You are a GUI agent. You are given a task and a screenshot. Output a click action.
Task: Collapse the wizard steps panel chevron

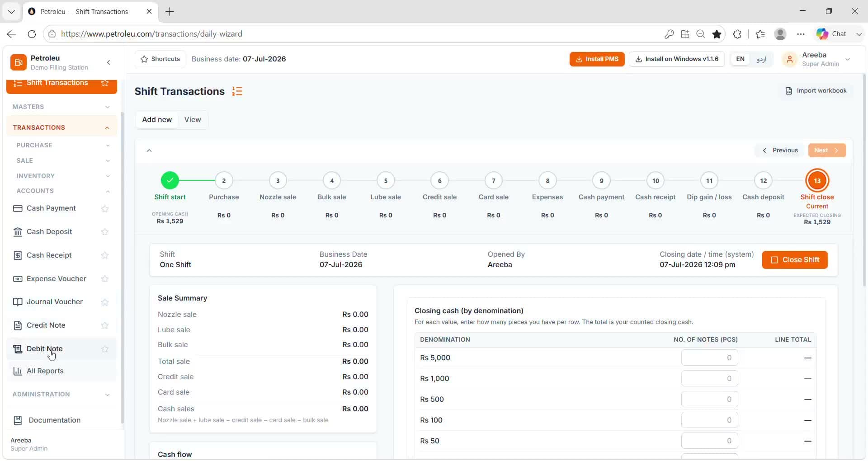[x=149, y=151]
